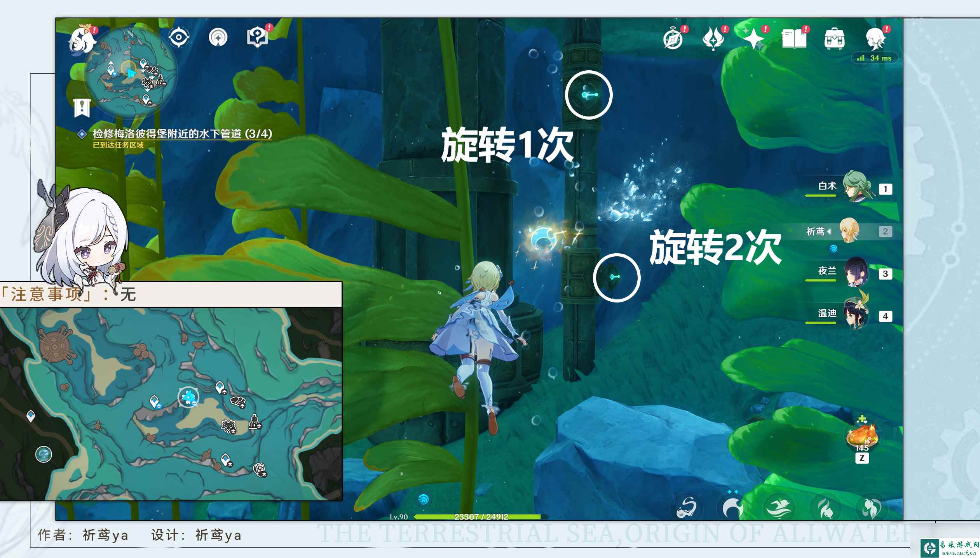Use the roast chicken food gadget
The image size is (980, 558).
(x=862, y=436)
